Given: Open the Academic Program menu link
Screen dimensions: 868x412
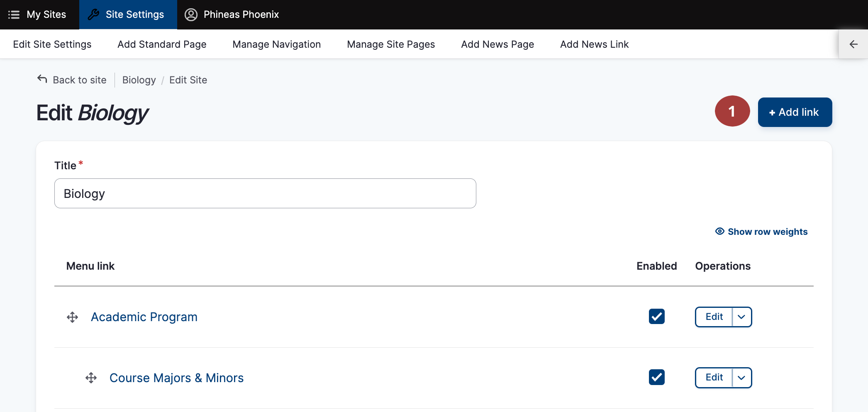Looking at the screenshot, I should coord(144,317).
